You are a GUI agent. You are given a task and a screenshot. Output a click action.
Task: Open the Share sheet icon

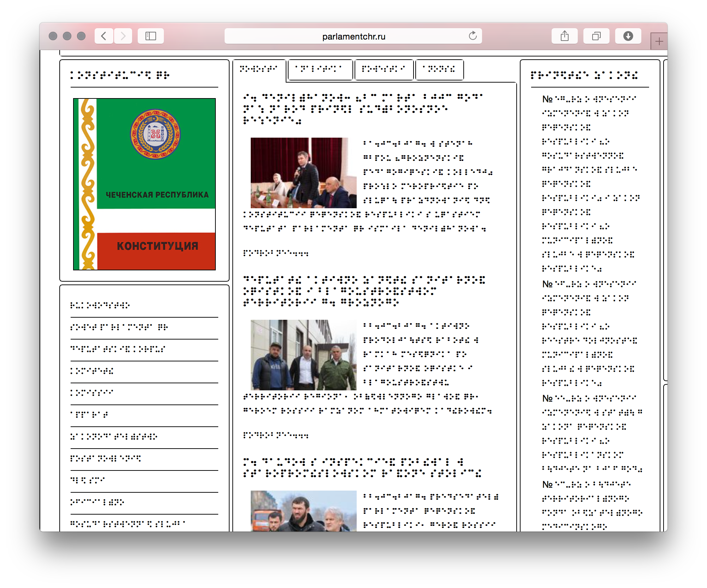coord(564,36)
